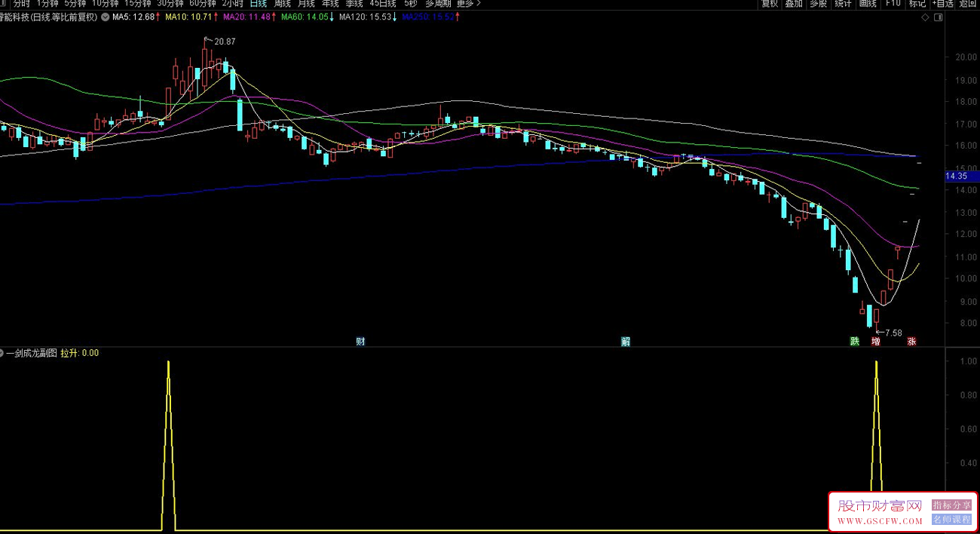Click the 涨 info marker
This screenshot has width=980, height=534.
pyautogui.click(x=911, y=342)
